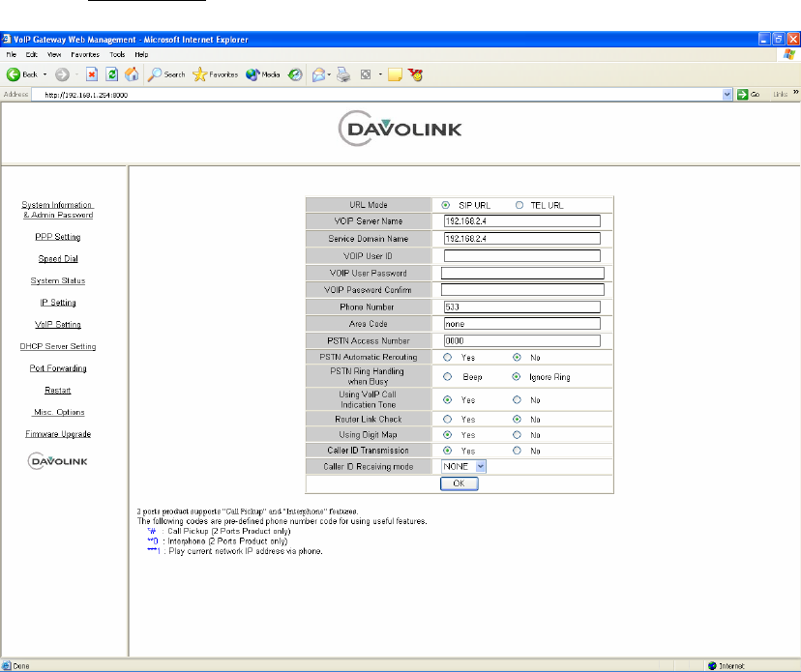Screen dimensions: 801x672
Task: Set Caller ID Transmission to No
Action: tap(517, 451)
